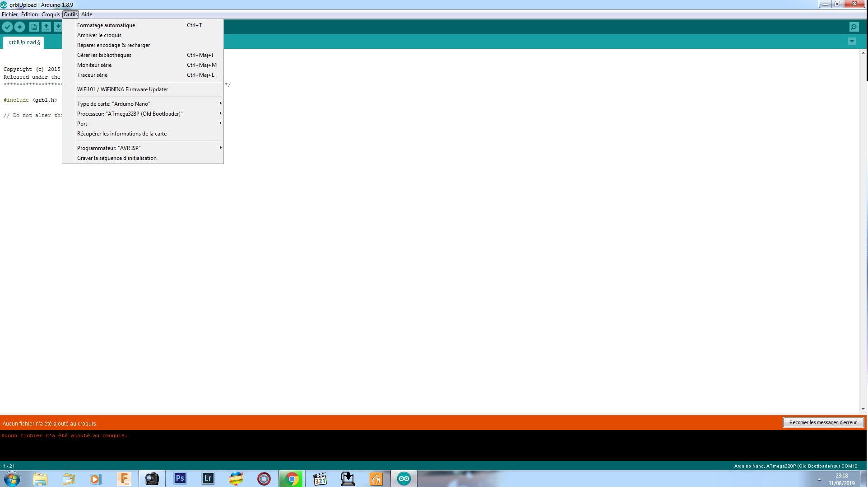Expand the Port submenu
868x487 pixels.
(x=143, y=124)
